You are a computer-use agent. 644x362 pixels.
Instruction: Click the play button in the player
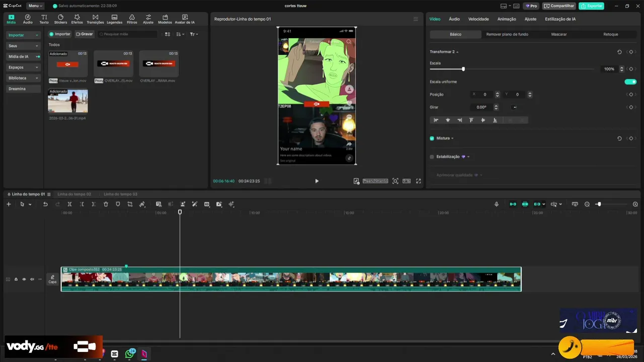pyautogui.click(x=316, y=181)
